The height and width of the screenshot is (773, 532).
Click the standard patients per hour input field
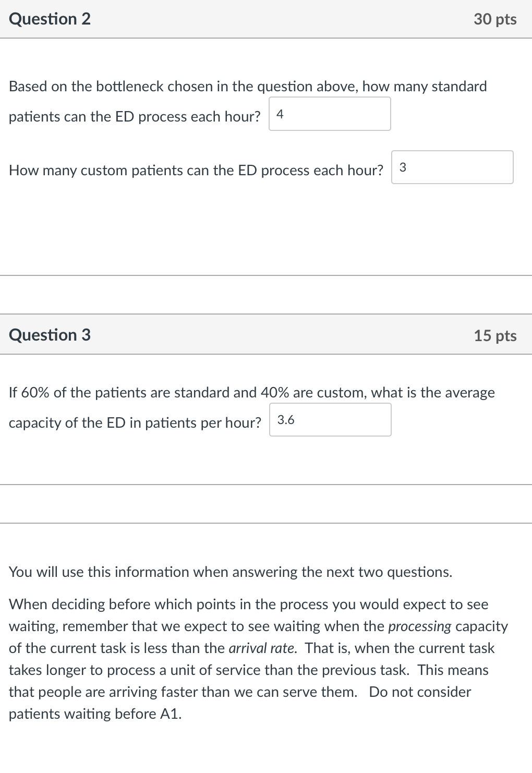pyautogui.click(x=330, y=114)
